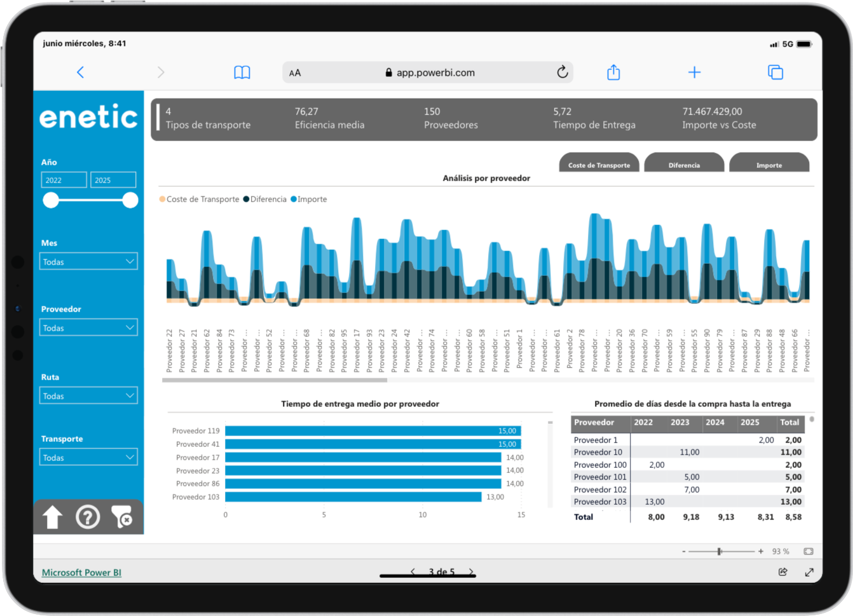Screen dimensions: 853x616
Task: Zoom out with minus icon
Action: (684, 551)
